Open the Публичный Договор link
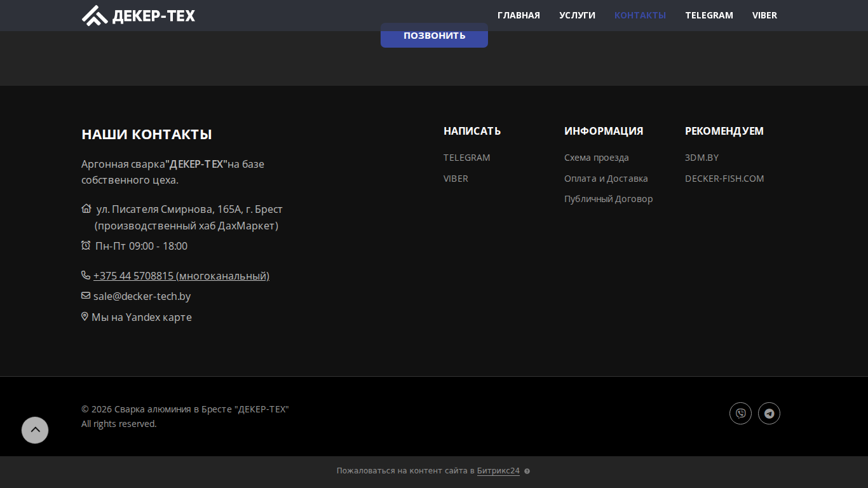This screenshot has width=868, height=488. [x=609, y=199]
